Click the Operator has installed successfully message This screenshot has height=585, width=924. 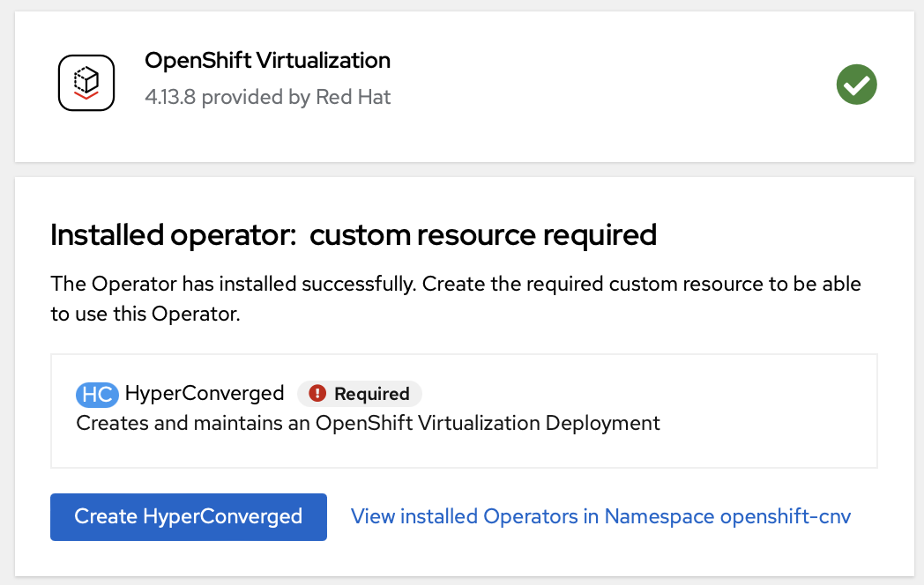coord(456,299)
